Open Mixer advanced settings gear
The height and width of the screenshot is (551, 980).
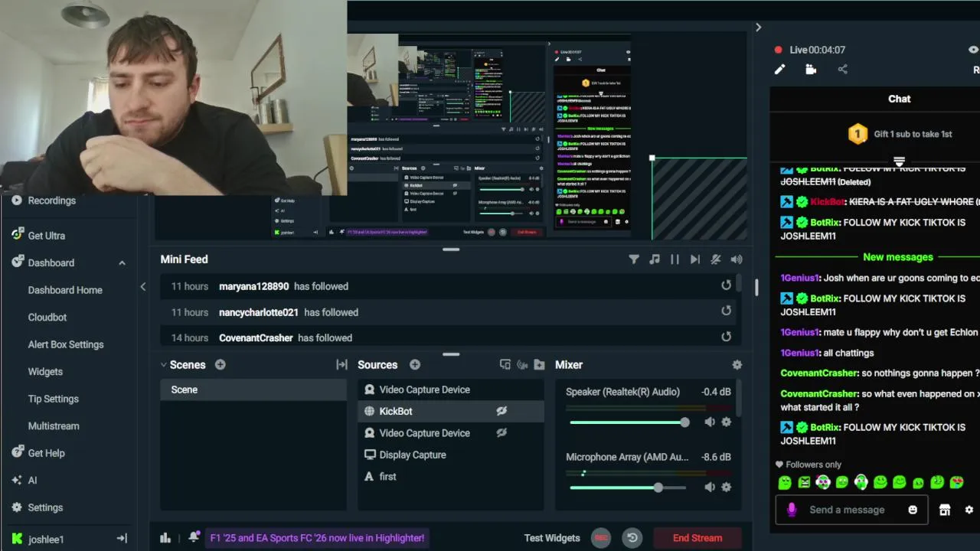[737, 365]
